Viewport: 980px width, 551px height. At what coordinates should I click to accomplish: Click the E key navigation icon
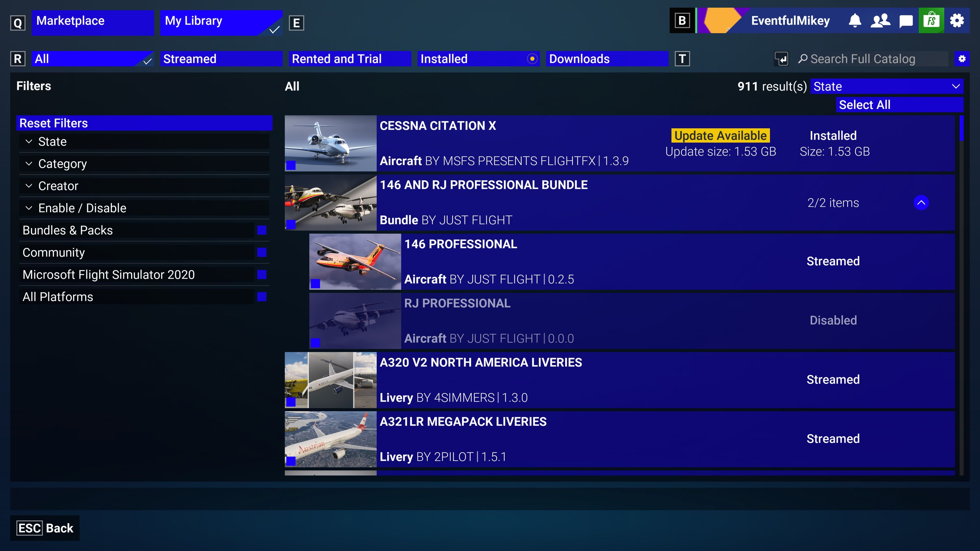point(296,23)
